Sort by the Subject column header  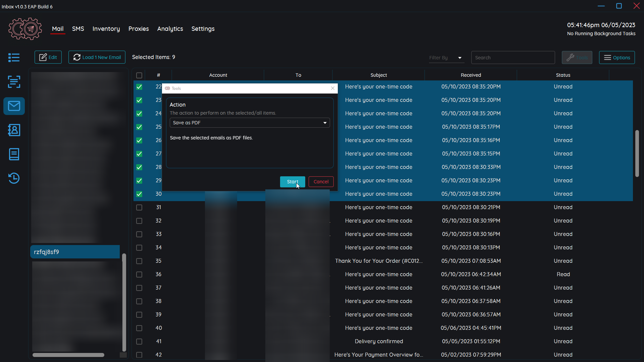[378, 75]
